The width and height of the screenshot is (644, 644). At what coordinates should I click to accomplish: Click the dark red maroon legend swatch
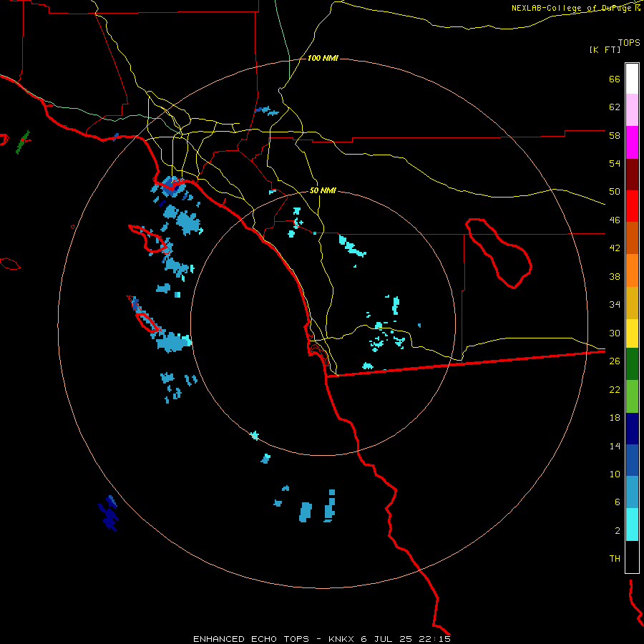point(632,175)
